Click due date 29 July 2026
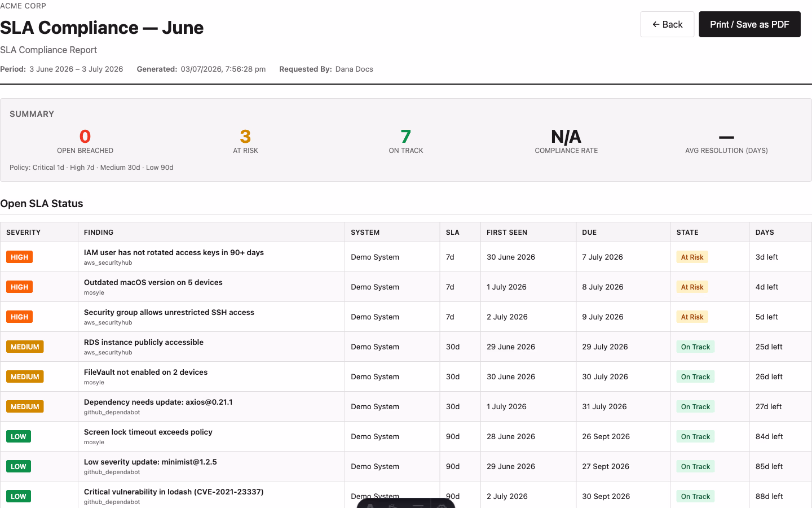Screen dimensions: 812x508 [x=605, y=347]
